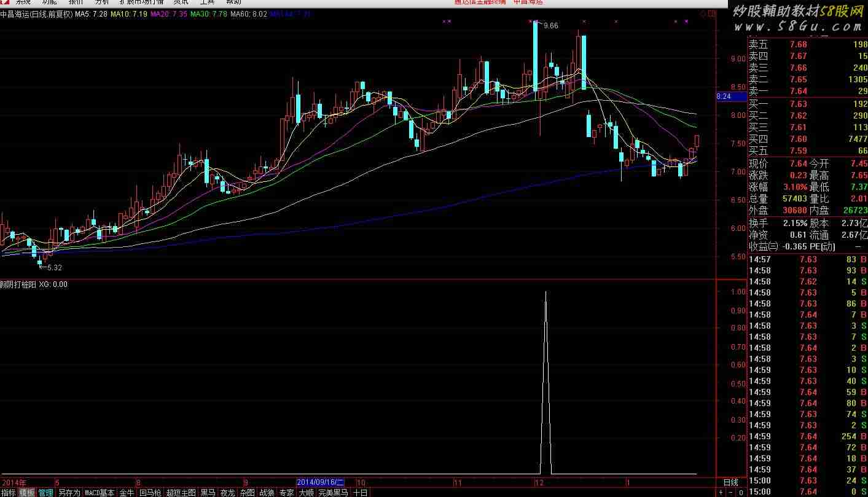Click the MA60: 8.02 indicator label

click(249, 14)
